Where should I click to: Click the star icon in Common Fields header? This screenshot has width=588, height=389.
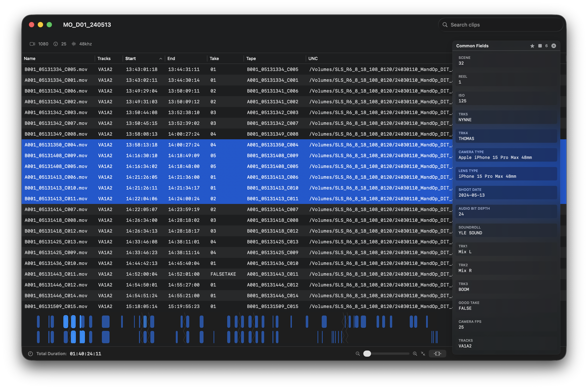[532, 46]
